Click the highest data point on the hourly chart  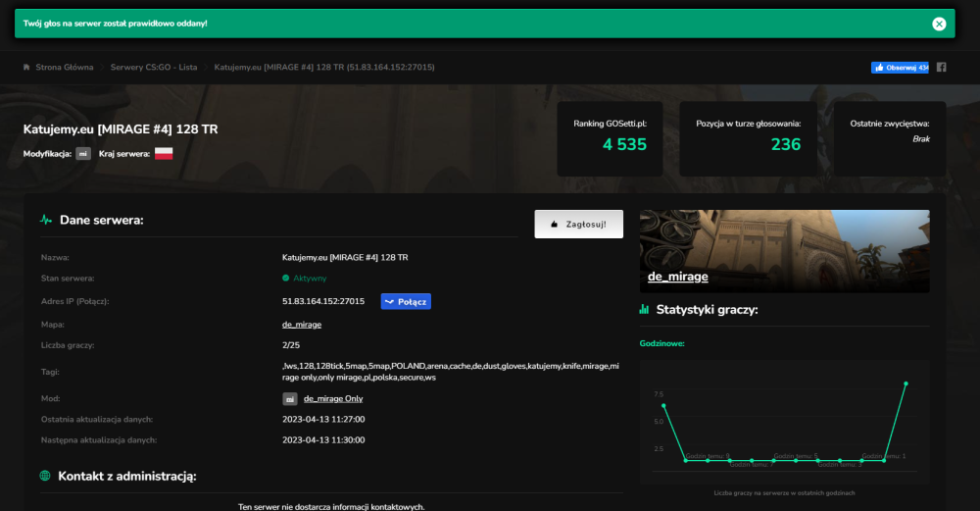click(x=906, y=383)
